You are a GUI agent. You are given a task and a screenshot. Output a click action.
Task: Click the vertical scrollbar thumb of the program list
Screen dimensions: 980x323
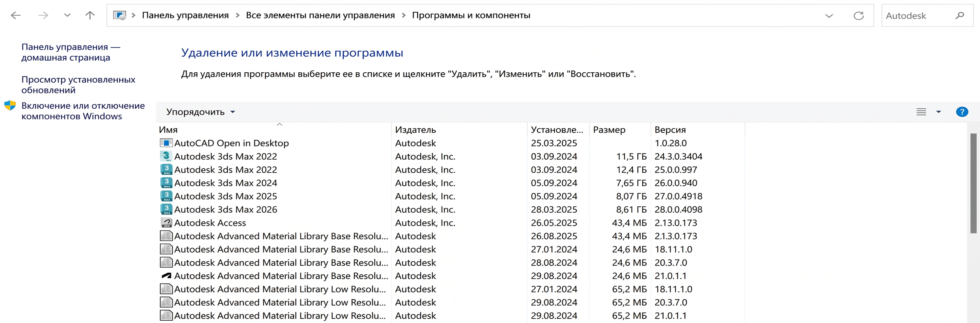[973, 183]
